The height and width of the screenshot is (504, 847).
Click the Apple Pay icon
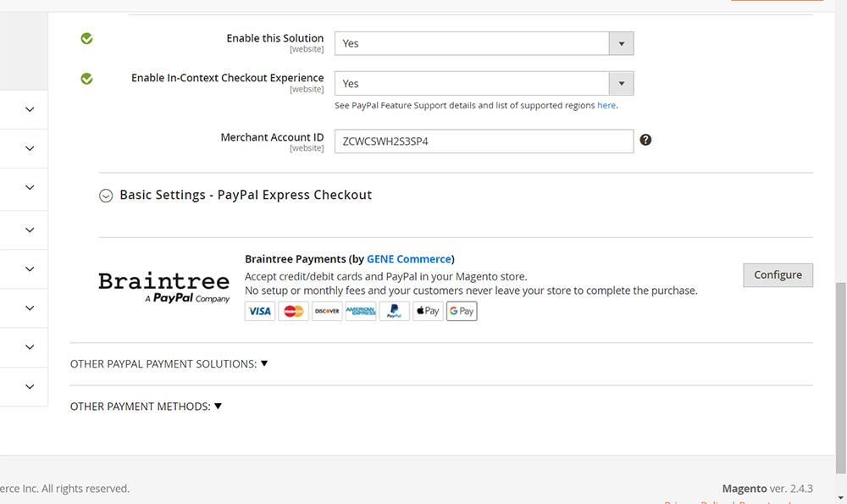tap(428, 311)
